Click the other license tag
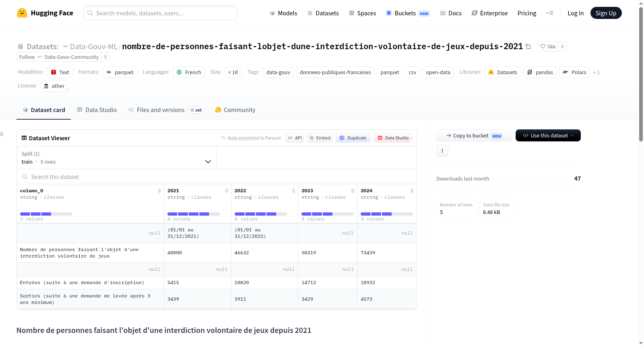Image resolution: width=644 pixels, height=347 pixels. 54,86
